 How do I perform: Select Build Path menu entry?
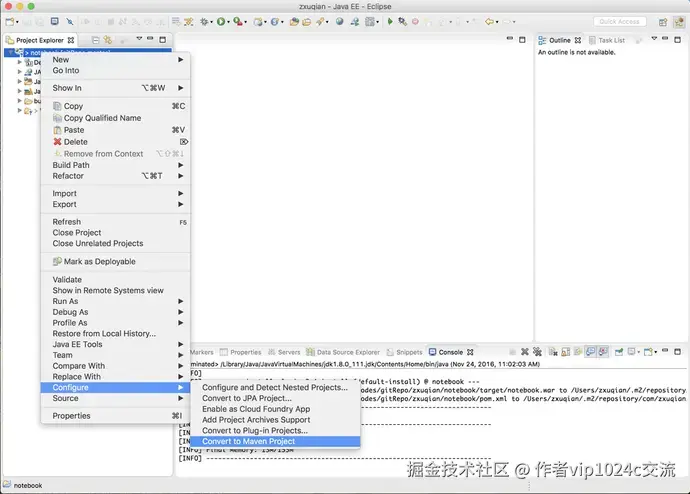pyautogui.click(x=116, y=165)
